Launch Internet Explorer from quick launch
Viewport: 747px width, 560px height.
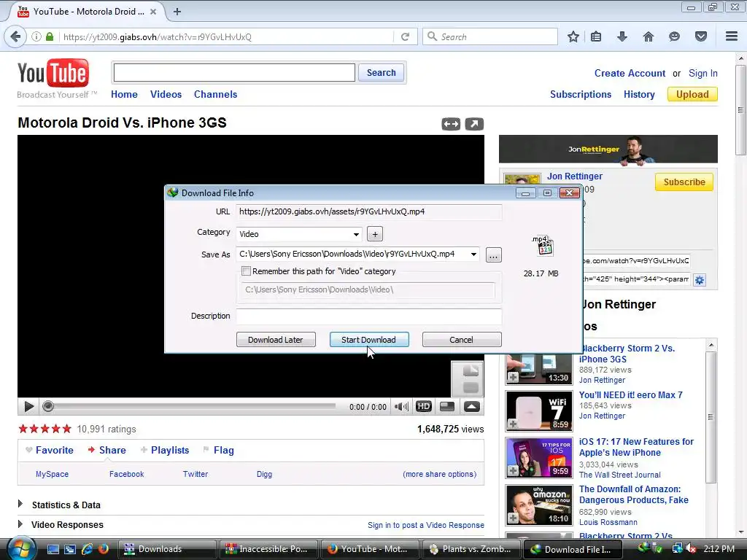point(87,549)
